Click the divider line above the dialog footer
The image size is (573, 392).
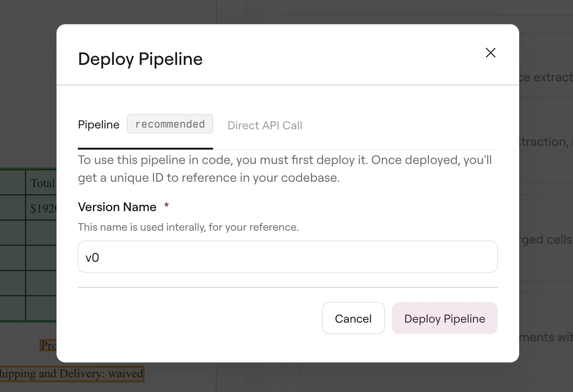[287, 288]
